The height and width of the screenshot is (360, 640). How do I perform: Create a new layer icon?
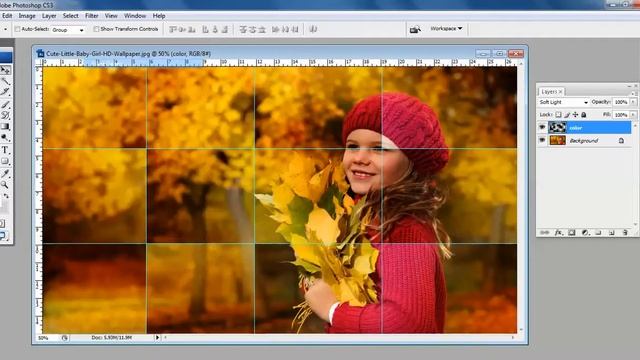pos(611,233)
